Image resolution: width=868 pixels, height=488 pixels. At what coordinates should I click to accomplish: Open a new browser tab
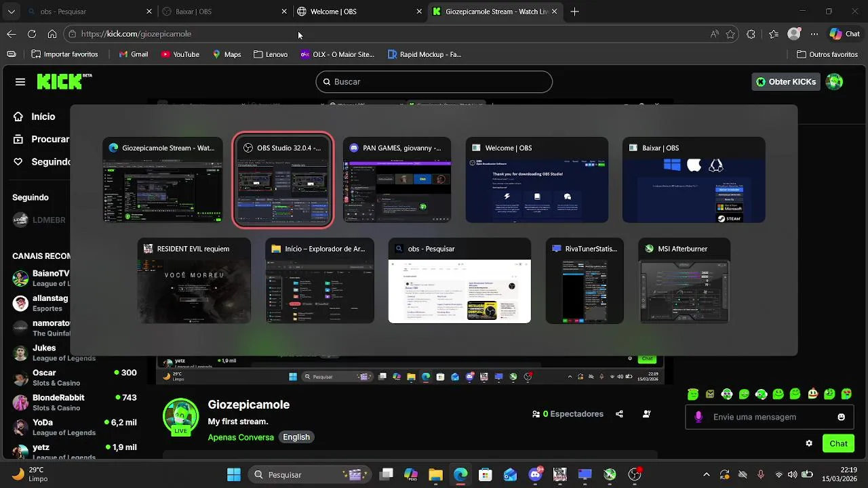[x=574, y=12]
